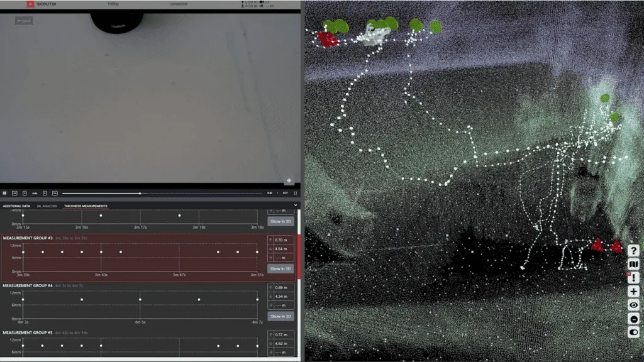This screenshot has width=644, height=362.
Task: Click the 0.70 m up-distance value in Group #3
Action: click(281, 240)
